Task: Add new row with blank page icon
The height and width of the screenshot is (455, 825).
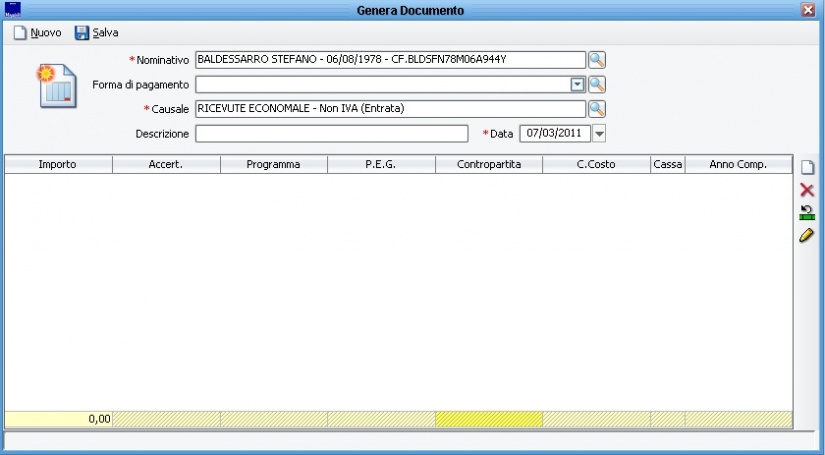Action: coord(807,168)
